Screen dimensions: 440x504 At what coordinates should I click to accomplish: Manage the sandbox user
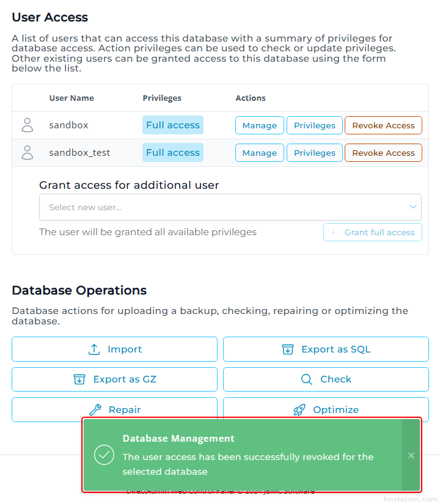pyautogui.click(x=259, y=125)
